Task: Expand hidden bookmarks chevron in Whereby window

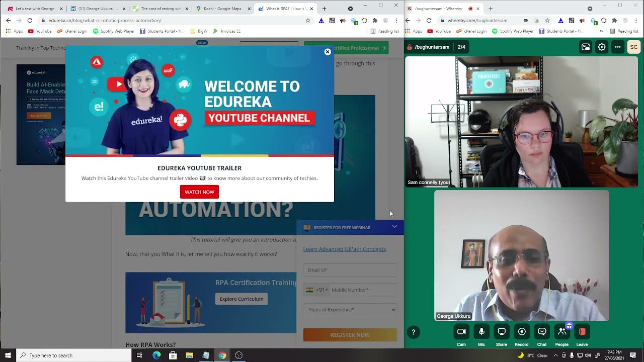Action: click(x=601, y=31)
